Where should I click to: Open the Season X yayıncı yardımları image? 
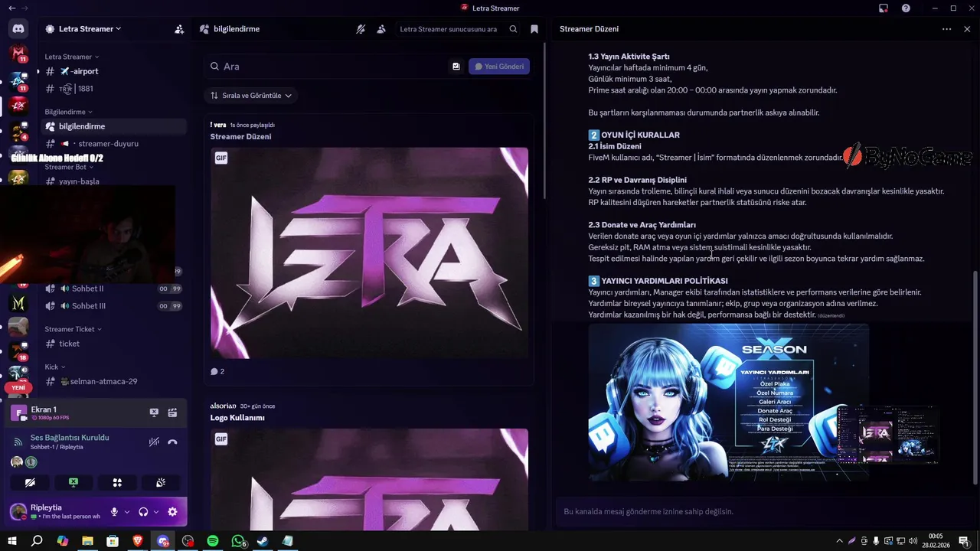pos(728,403)
